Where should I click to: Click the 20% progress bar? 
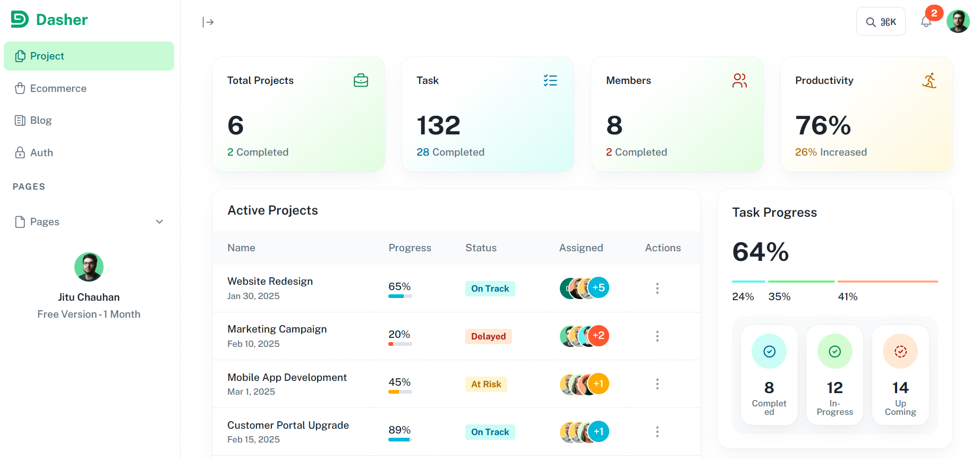(x=400, y=344)
